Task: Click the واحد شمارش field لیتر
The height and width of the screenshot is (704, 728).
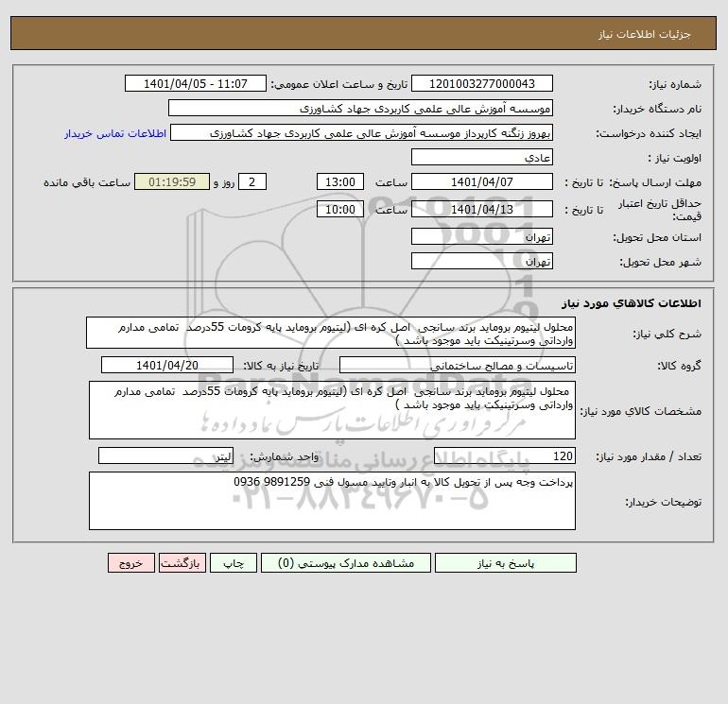Action: [165, 455]
